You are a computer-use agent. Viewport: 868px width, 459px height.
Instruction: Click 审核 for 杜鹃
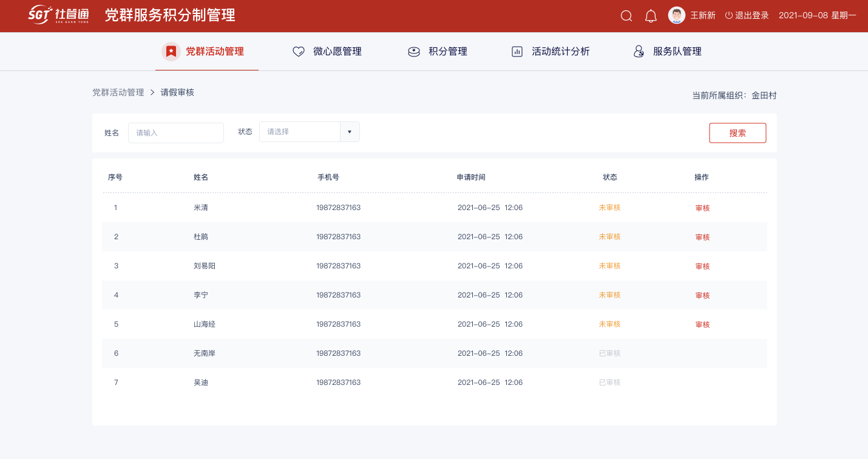702,237
